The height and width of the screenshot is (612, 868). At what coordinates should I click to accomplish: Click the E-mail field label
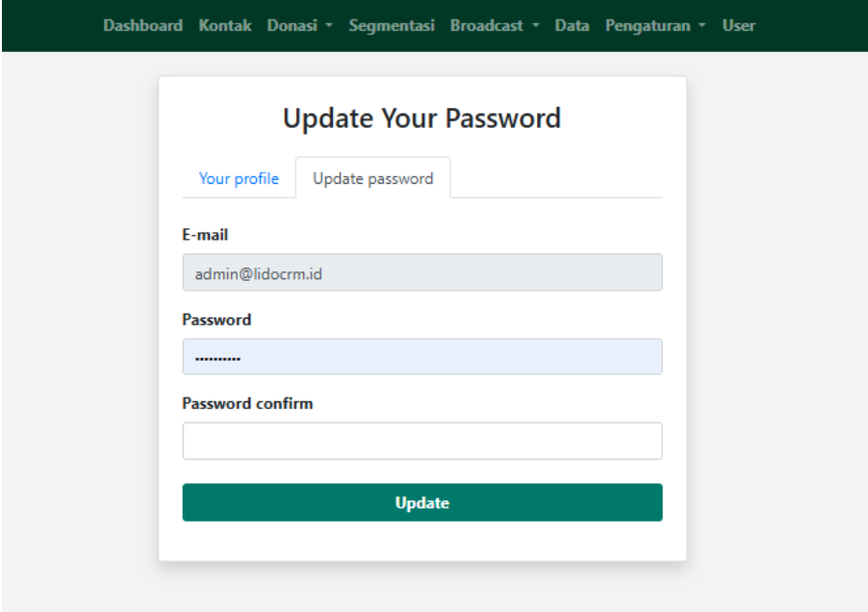pos(205,235)
